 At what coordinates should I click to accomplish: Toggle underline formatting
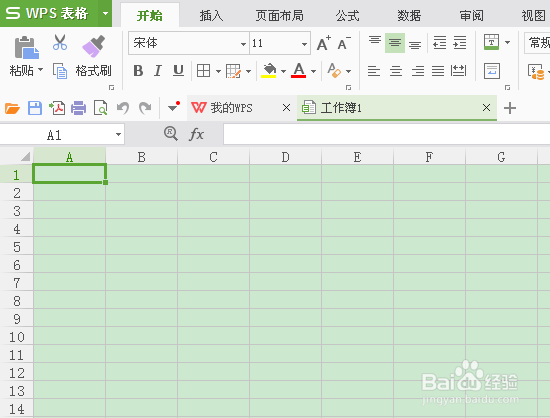point(179,71)
